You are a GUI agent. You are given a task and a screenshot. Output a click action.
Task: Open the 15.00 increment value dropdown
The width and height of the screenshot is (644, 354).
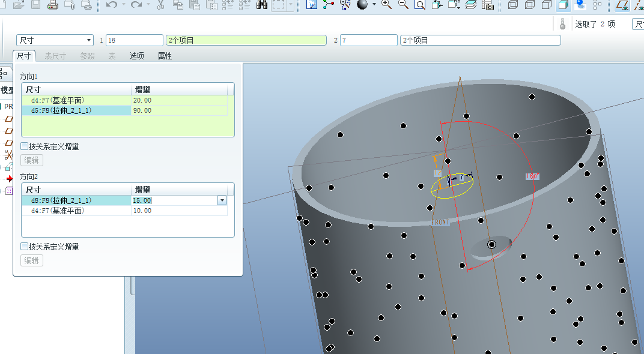(222, 200)
